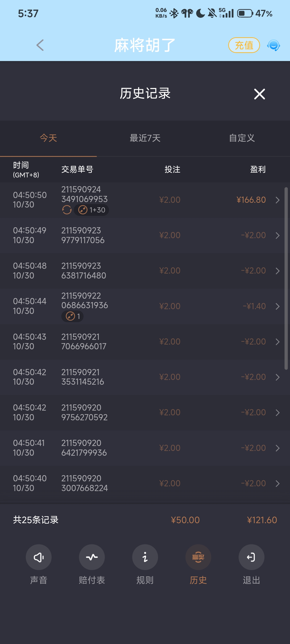Screen dimensions: 290x644
Task: Tap the 退出 exit icon
Action: click(x=251, y=557)
